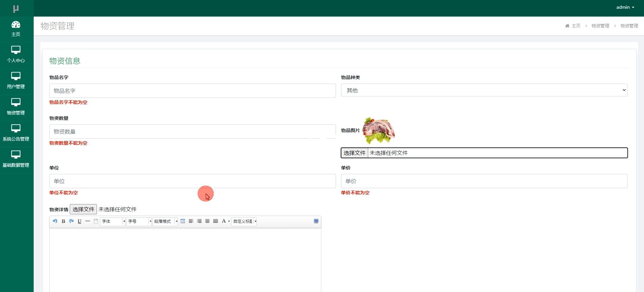This screenshot has width=644, height=292.
Task: Go to 系统公告管理 in the sidebar
Action: 16,133
